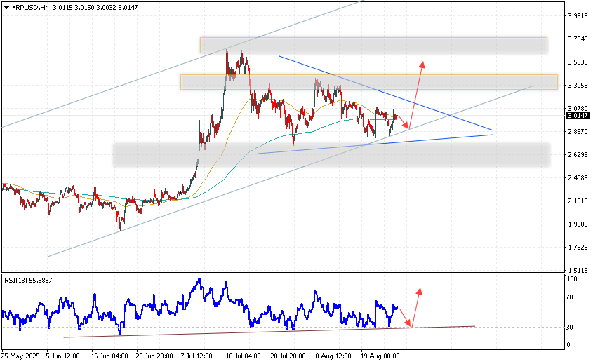Click the 18 Jul 04:00 date label
Viewport: 593px width, 364px height.
point(244,356)
